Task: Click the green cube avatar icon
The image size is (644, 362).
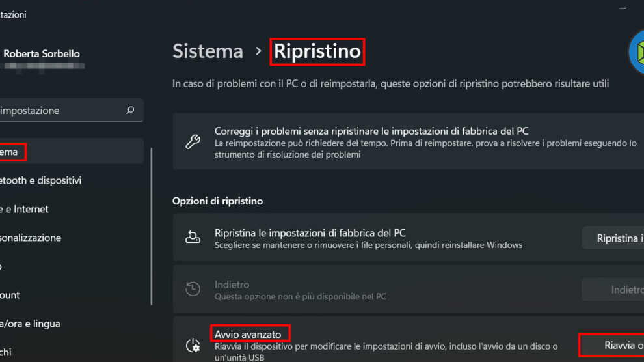Action: [637, 52]
